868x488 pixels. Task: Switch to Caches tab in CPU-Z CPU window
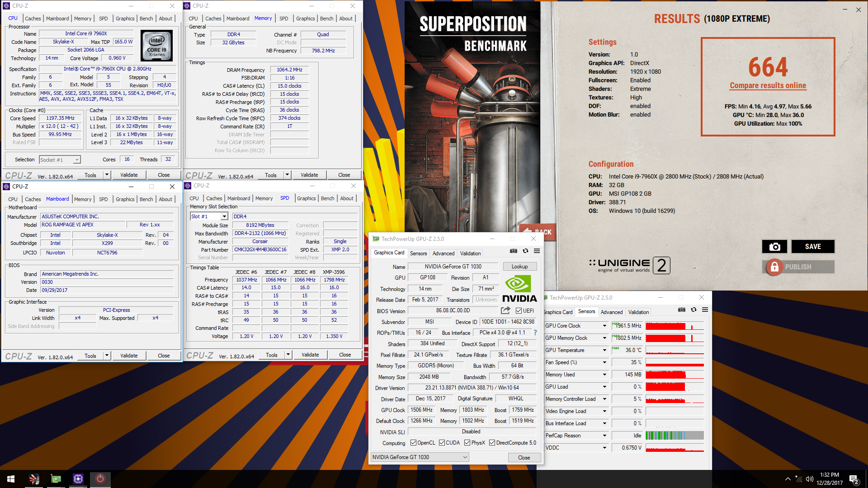(x=33, y=19)
